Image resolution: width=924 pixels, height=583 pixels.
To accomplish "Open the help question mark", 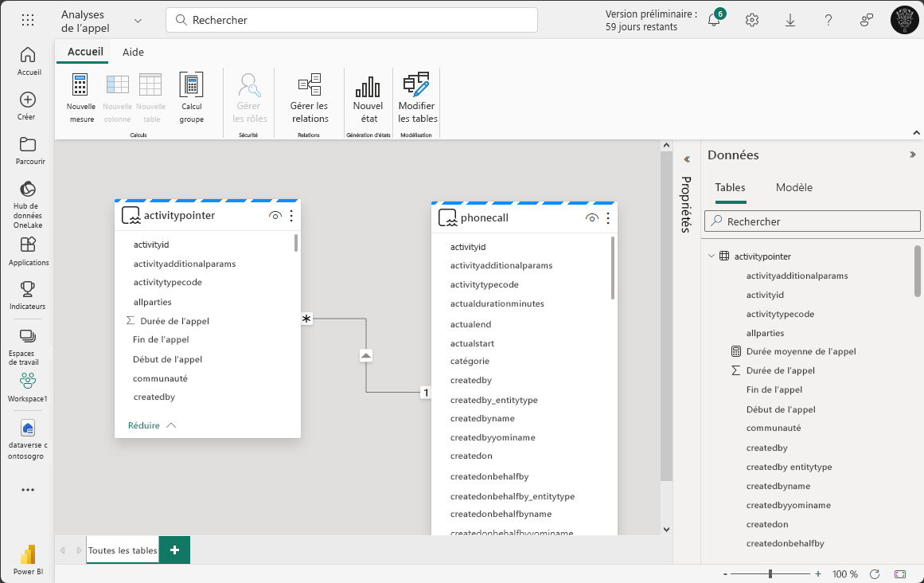I will pyautogui.click(x=828, y=20).
